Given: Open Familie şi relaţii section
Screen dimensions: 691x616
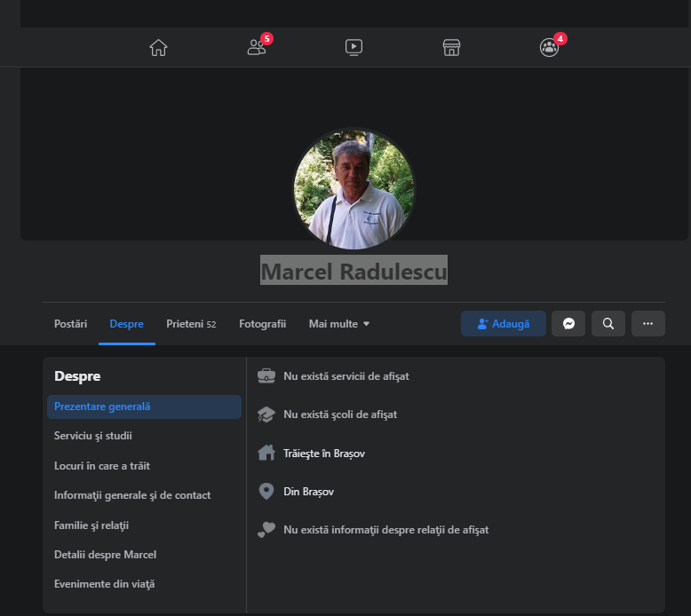Looking at the screenshot, I should pyautogui.click(x=91, y=525).
